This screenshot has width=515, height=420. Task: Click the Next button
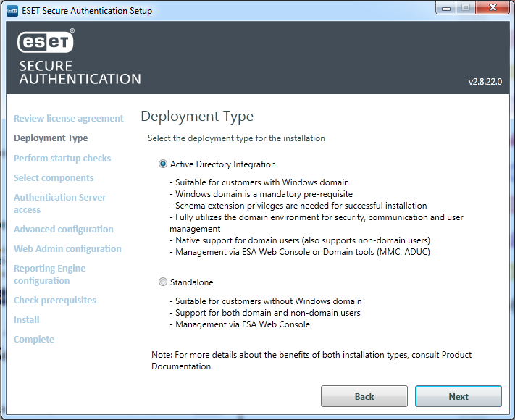(x=459, y=396)
